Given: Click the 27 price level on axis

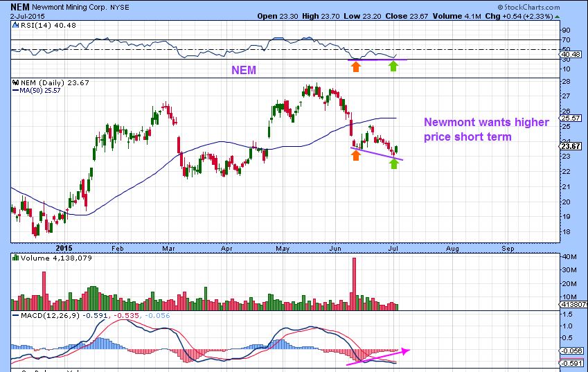Looking at the screenshot, I should tap(567, 96).
